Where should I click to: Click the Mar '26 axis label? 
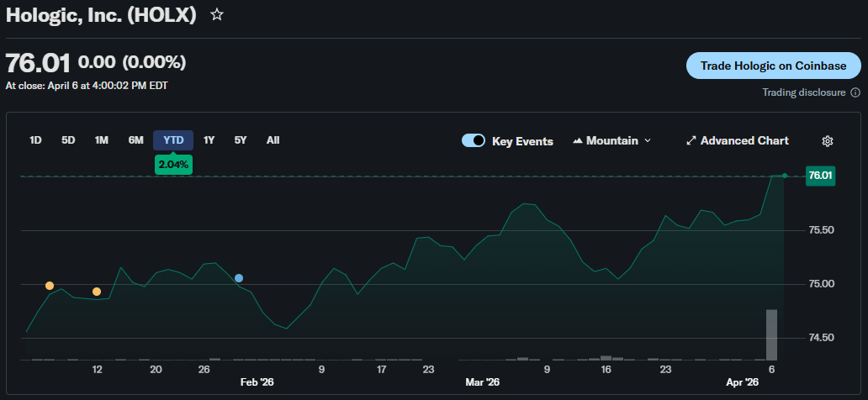482,382
